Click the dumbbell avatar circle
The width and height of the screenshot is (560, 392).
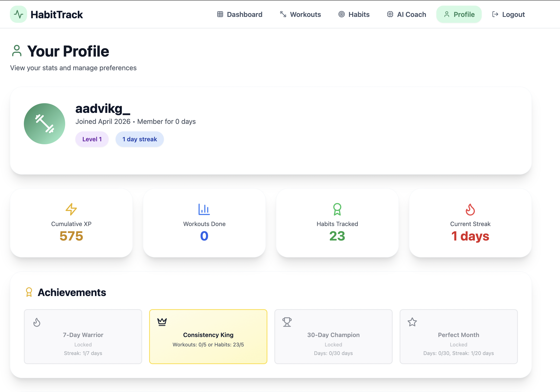pos(45,124)
